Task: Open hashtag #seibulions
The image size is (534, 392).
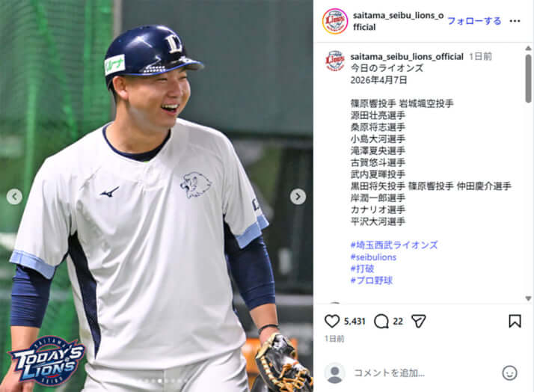Action: click(x=374, y=257)
